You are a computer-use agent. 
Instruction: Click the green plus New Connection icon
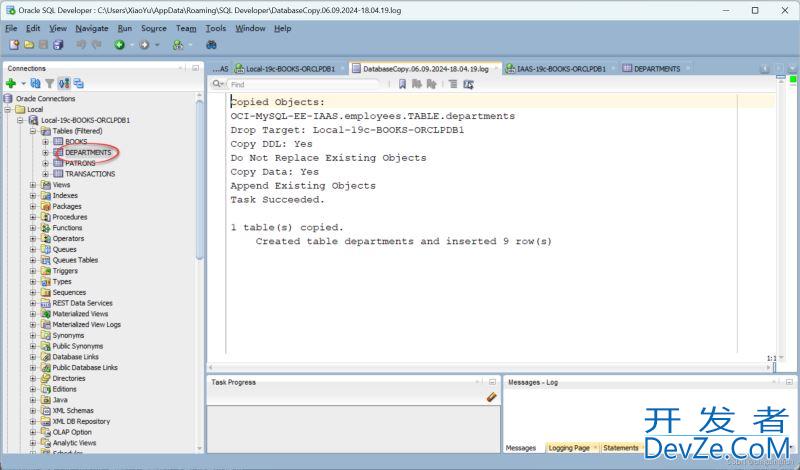pyautogui.click(x=11, y=83)
